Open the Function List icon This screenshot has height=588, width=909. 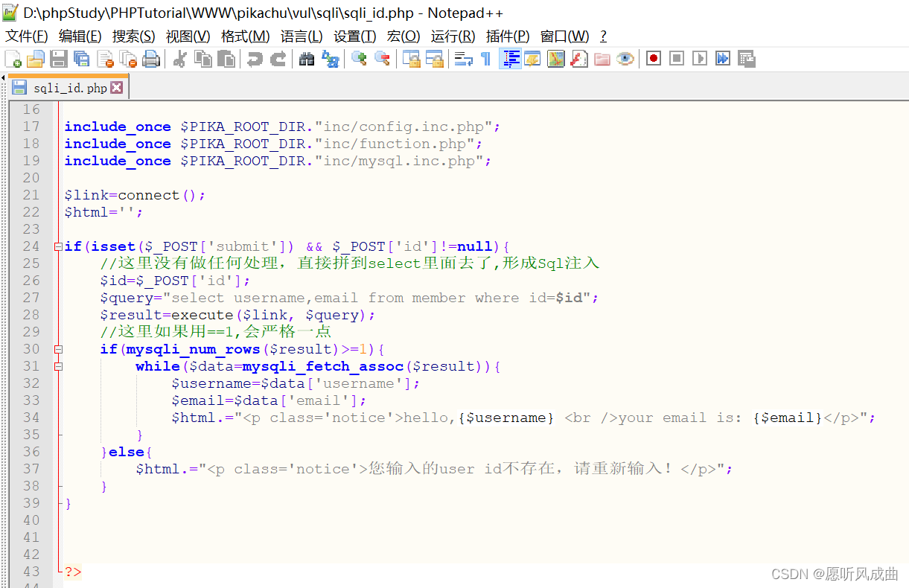click(579, 59)
